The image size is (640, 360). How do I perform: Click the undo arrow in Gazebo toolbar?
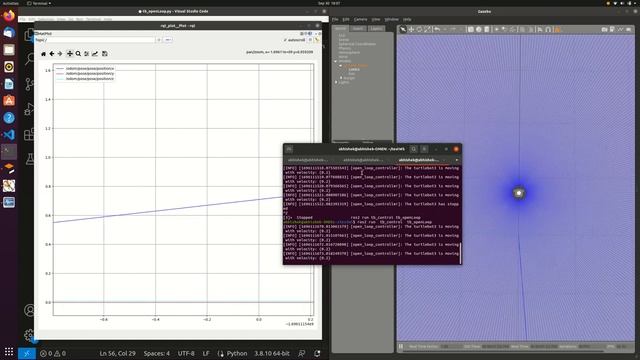tap(437, 29)
